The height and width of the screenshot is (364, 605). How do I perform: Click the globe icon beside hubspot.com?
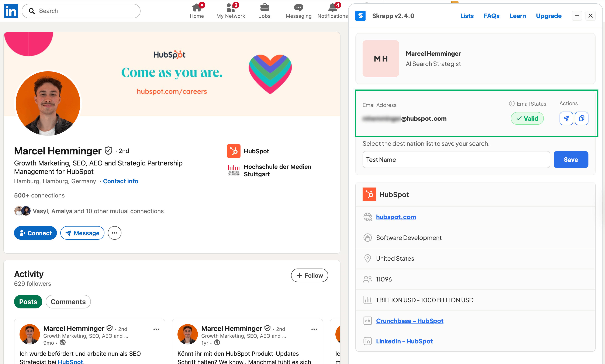tap(367, 217)
